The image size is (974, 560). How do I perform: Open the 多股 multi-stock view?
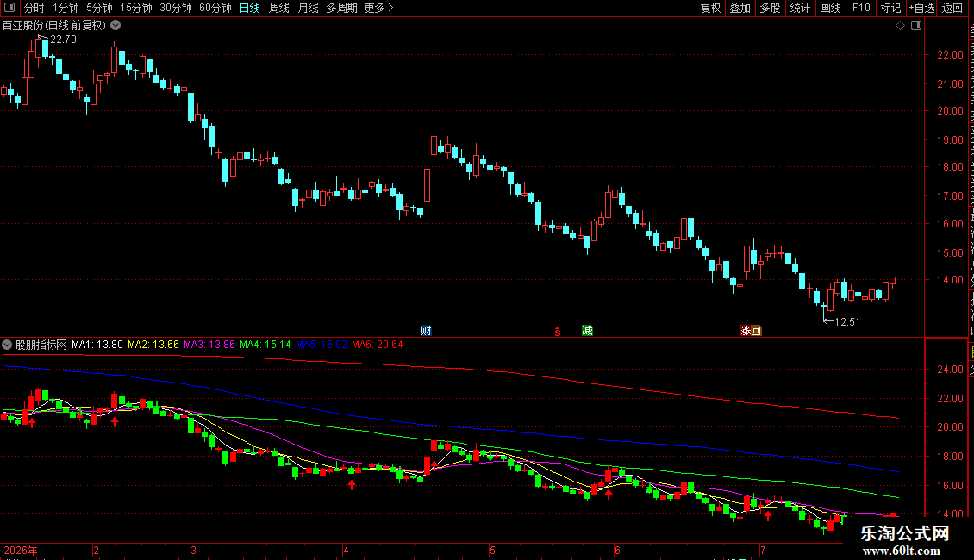point(770,8)
